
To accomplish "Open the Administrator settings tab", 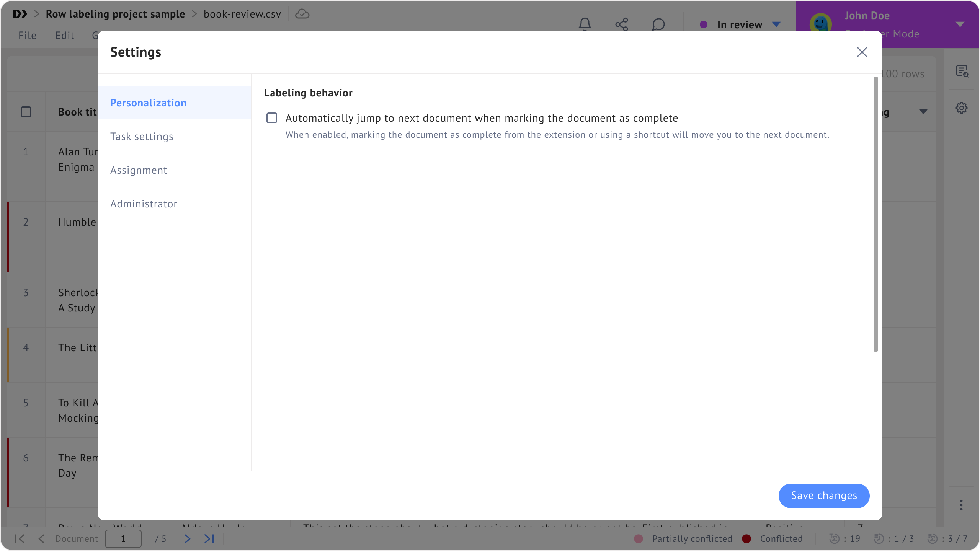I will [144, 204].
